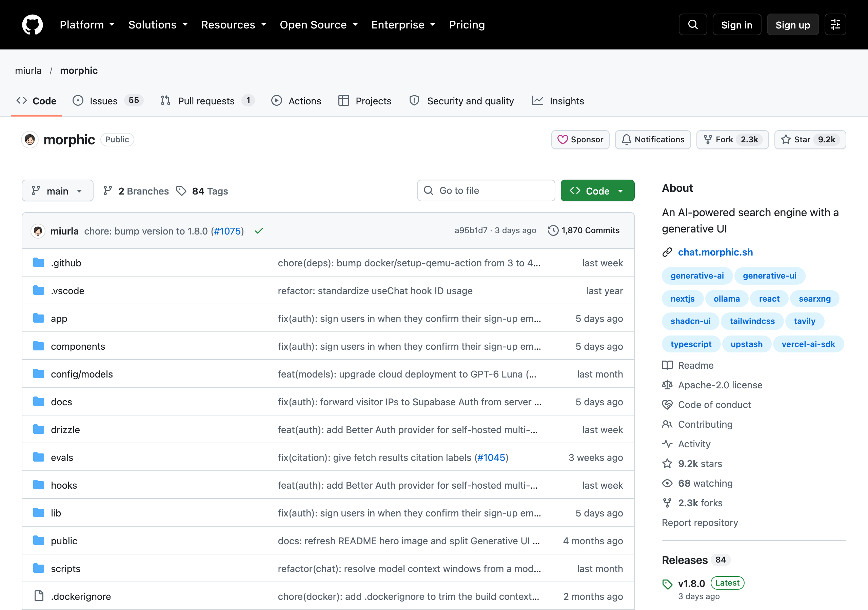Open the .dockerignore file

pos(81,596)
